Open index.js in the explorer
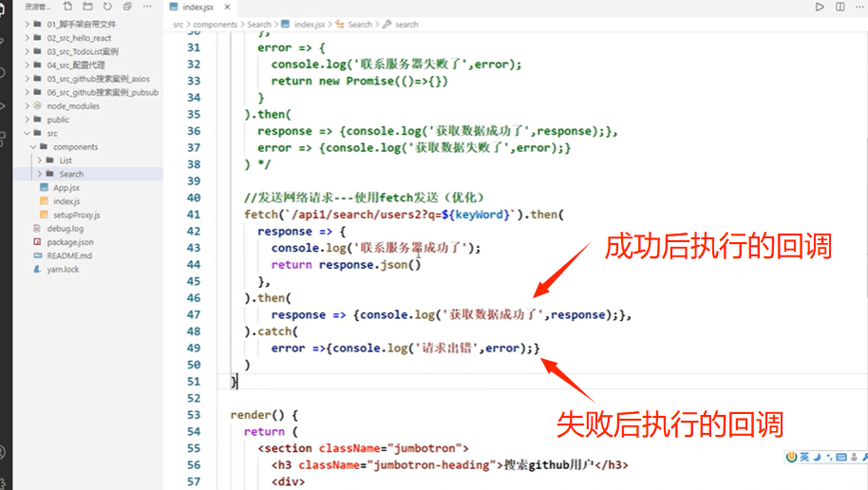This screenshot has width=868, height=490. coord(66,201)
